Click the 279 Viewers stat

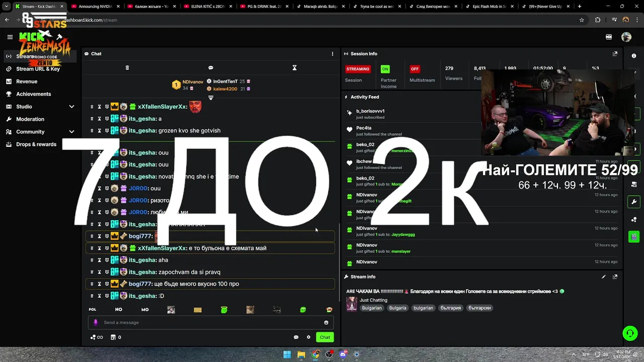coord(453,73)
